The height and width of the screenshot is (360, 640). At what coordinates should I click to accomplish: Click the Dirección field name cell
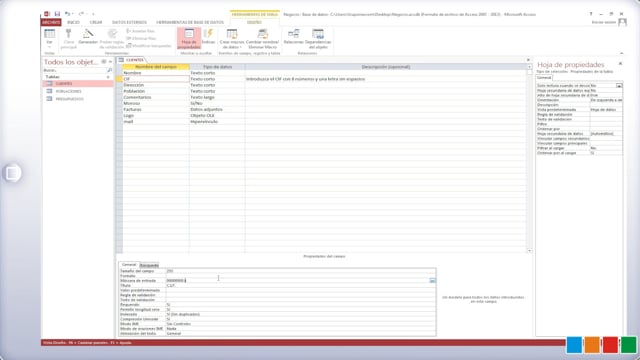tap(156, 85)
